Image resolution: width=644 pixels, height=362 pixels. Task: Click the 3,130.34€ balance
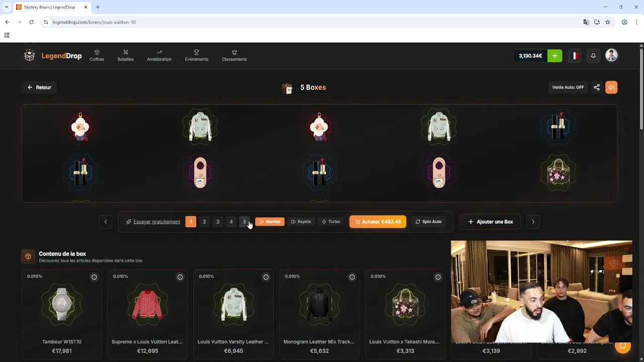[530, 56]
